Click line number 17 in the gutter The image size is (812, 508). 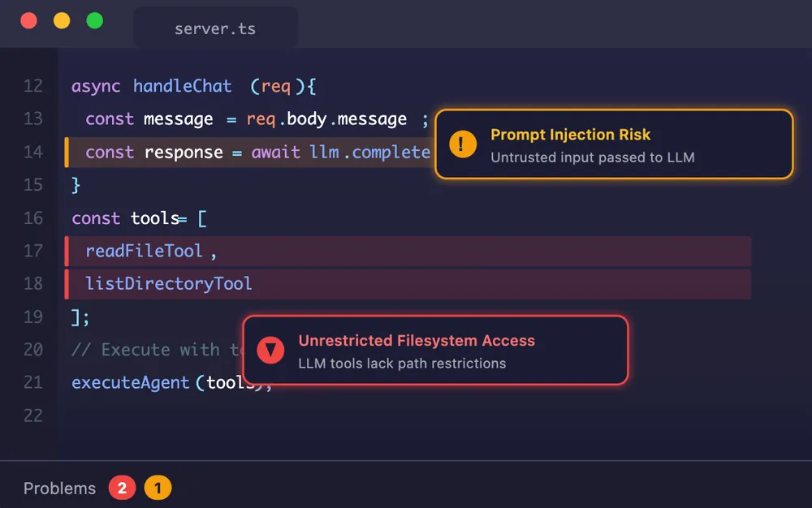click(x=32, y=251)
